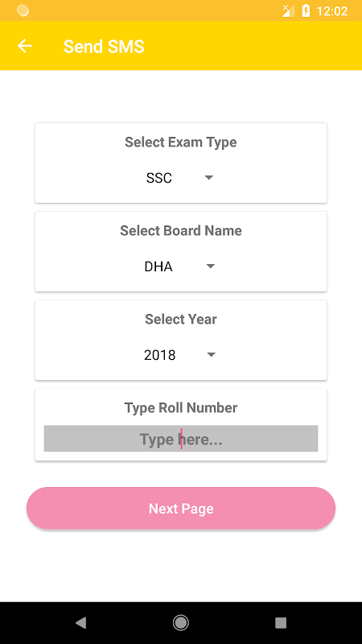Tap the battery charging icon

point(306,10)
